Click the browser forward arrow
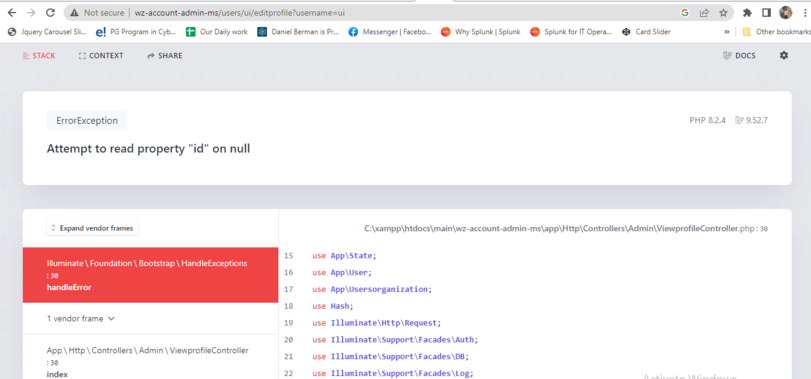The height and width of the screenshot is (379, 811). pos(31,13)
